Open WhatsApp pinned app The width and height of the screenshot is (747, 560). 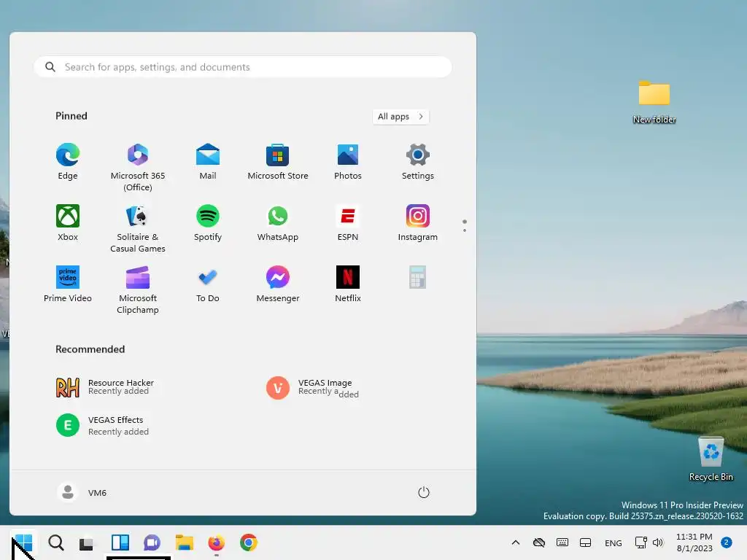(x=278, y=223)
